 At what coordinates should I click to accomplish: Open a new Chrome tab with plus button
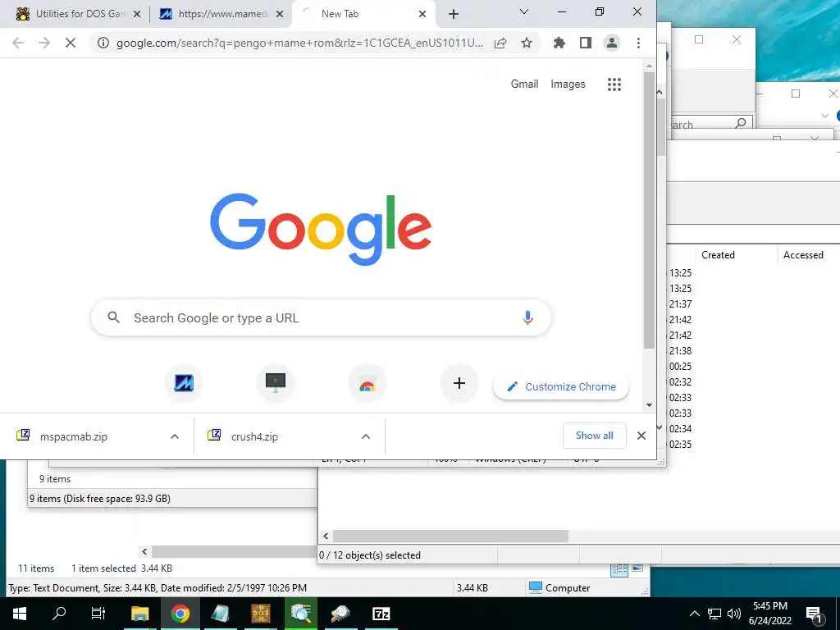click(454, 14)
